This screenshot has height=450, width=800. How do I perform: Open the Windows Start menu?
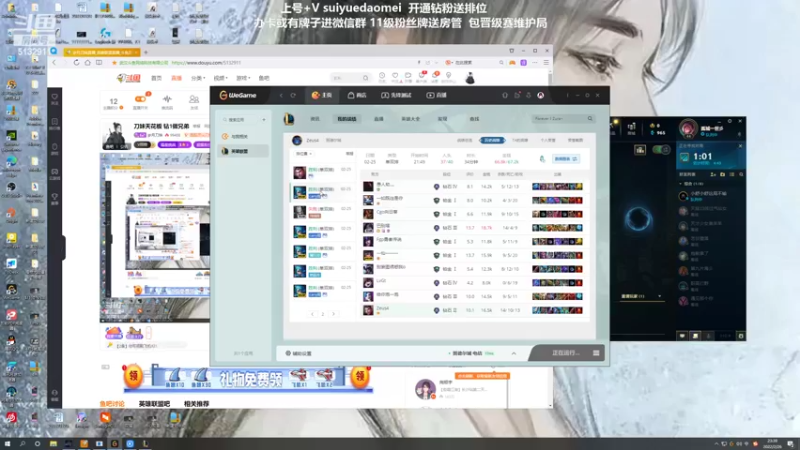point(7,443)
